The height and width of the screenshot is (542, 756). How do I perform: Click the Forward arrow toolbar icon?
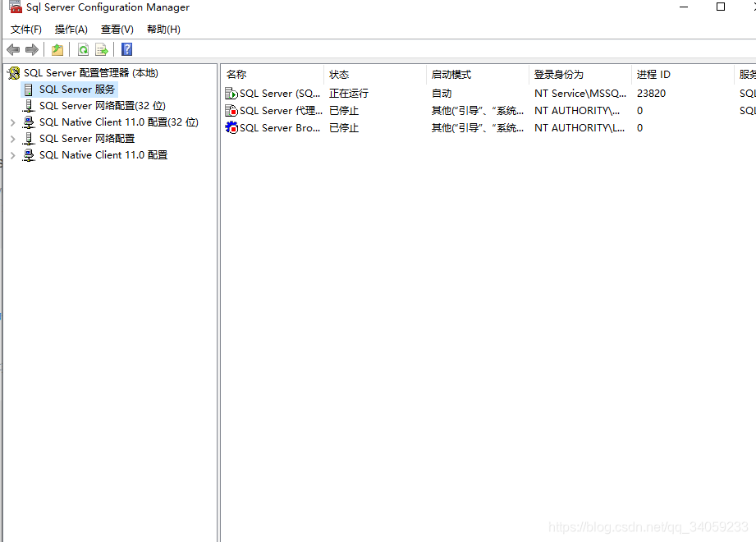coord(32,49)
